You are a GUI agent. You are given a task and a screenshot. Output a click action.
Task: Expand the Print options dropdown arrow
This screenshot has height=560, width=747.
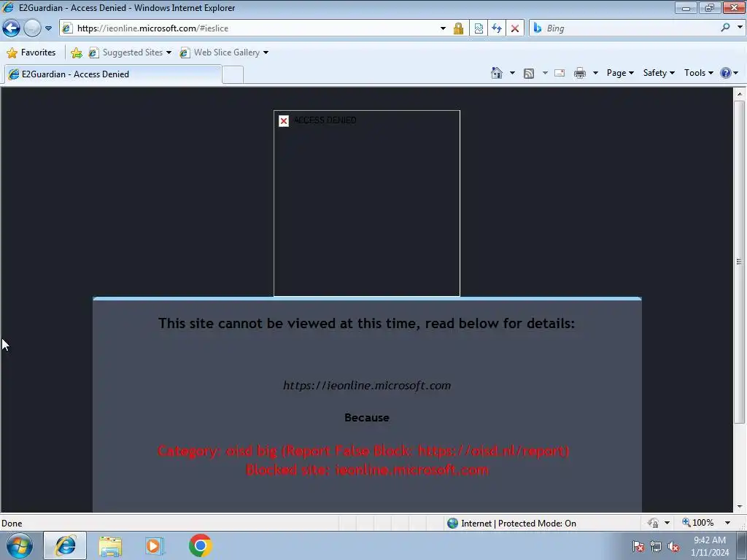coord(595,73)
